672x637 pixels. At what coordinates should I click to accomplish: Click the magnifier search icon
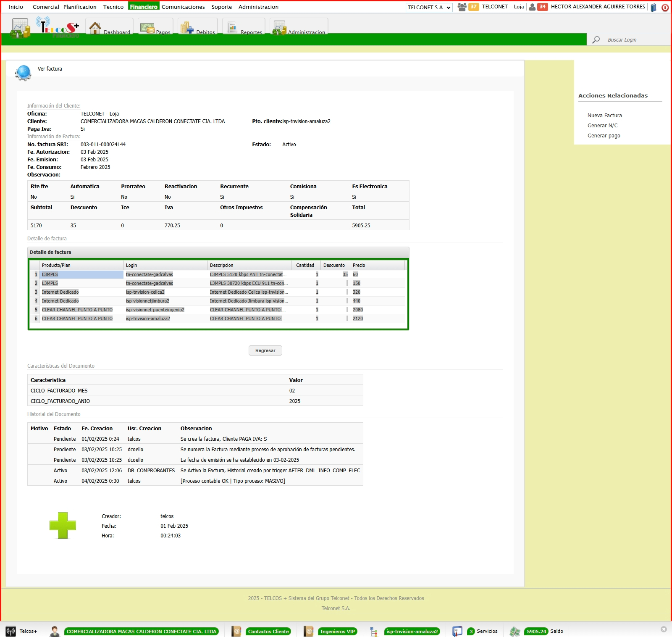pos(596,39)
